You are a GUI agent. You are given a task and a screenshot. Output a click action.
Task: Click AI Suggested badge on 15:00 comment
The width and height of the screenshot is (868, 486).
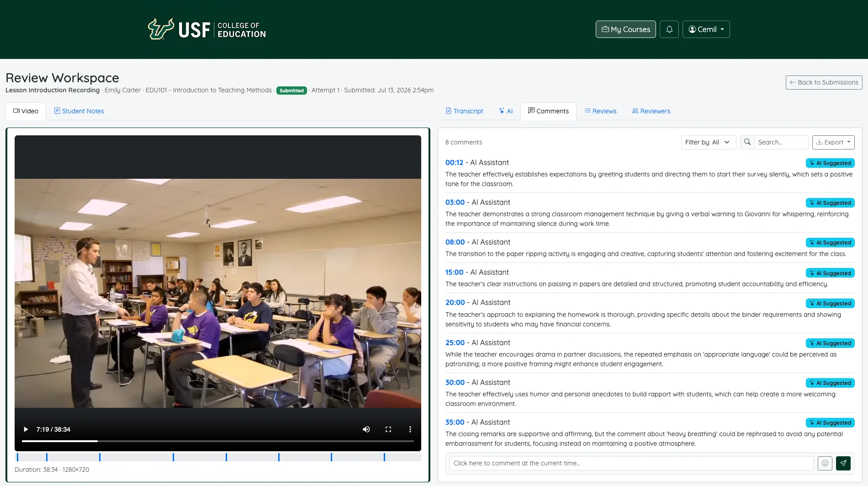[830, 273]
